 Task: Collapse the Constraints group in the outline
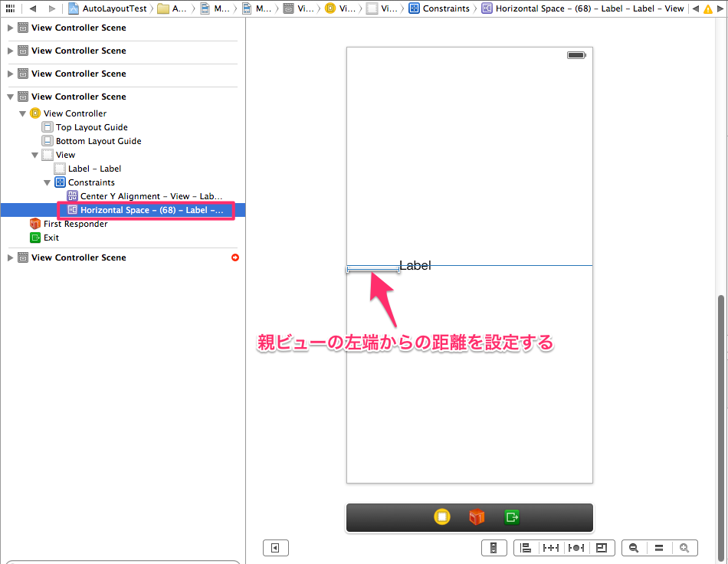pyautogui.click(x=47, y=182)
